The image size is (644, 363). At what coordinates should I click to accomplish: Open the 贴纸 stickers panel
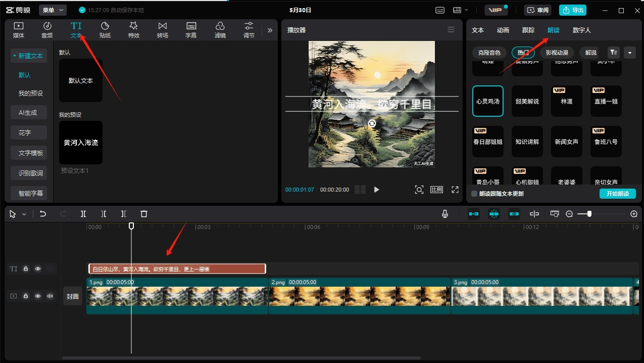pyautogui.click(x=105, y=30)
